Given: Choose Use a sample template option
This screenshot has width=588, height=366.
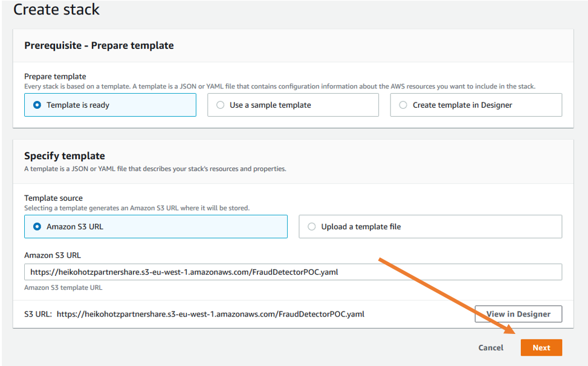Looking at the screenshot, I should [221, 105].
